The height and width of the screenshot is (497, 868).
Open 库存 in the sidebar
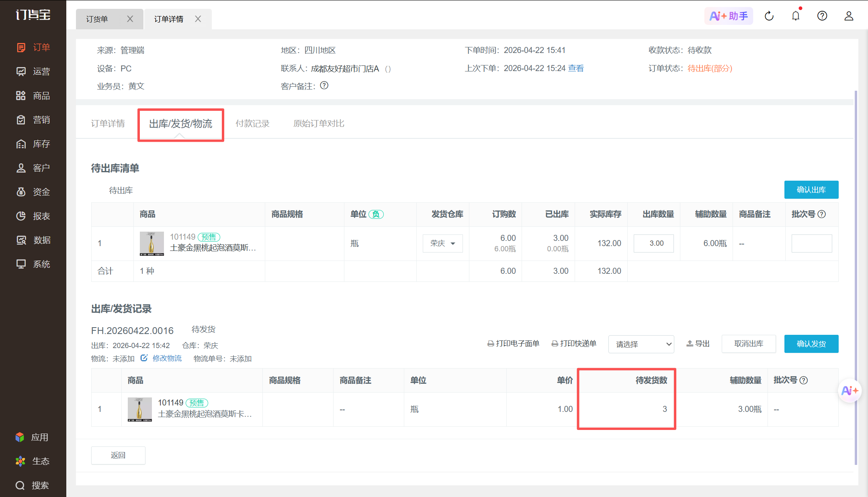[x=33, y=144]
